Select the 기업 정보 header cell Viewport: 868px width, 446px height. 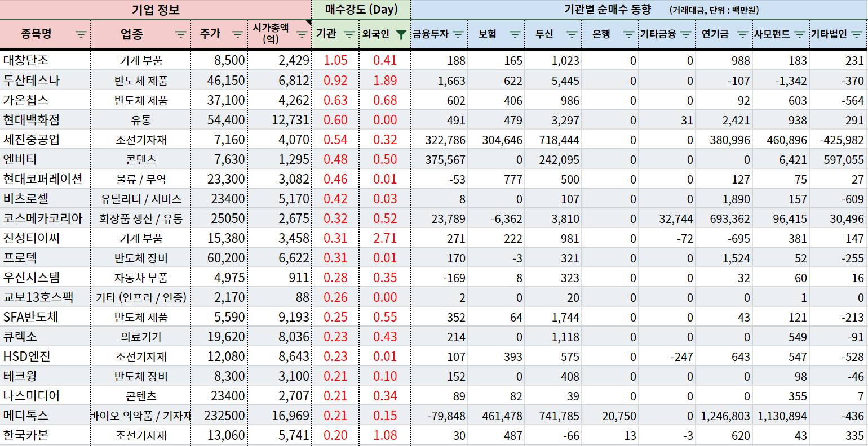click(x=156, y=10)
